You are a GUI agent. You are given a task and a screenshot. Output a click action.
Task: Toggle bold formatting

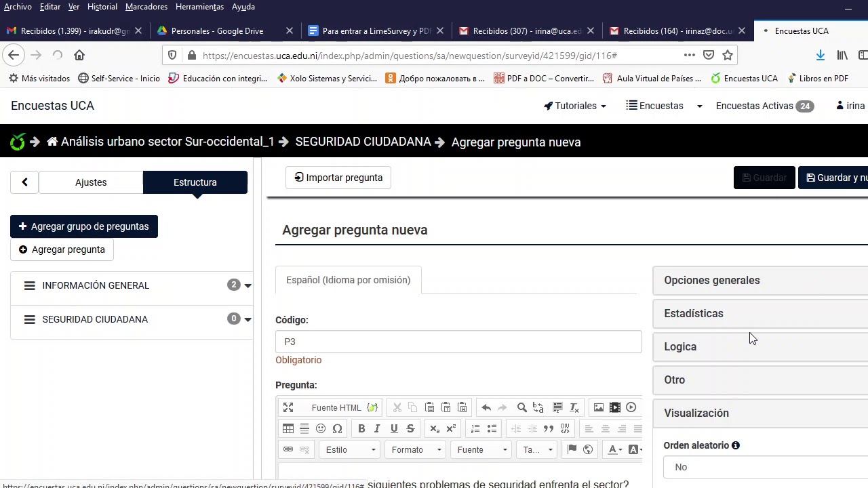[x=361, y=428]
